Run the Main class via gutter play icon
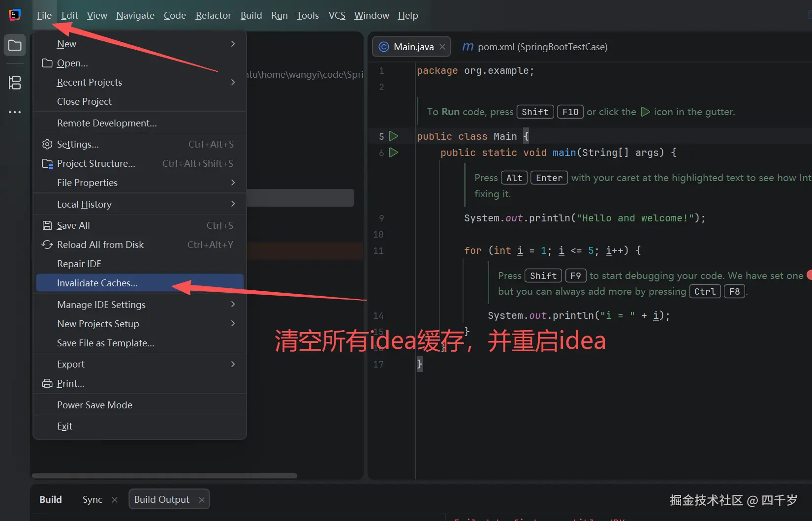The width and height of the screenshot is (812, 521). tap(393, 136)
